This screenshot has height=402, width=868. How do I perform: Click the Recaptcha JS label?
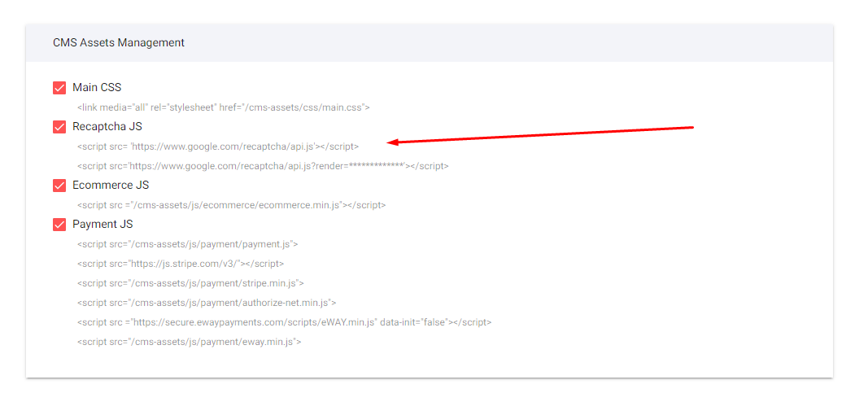(x=107, y=127)
